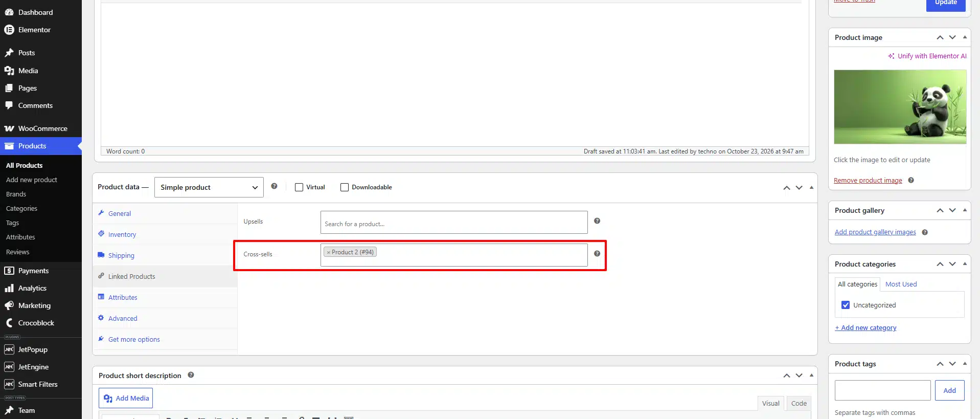Click the Crocoblock logo icon
Image resolution: width=980 pixels, height=419 pixels.
pyautogui.click(x=9, y=323)
